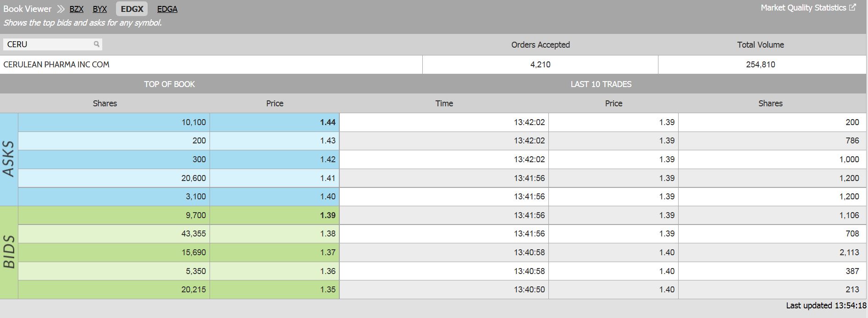
Task: Open the EDGA book tab
Action: (x=167, y=9)
